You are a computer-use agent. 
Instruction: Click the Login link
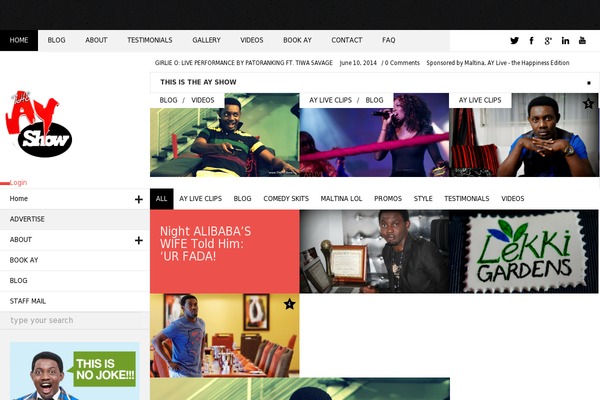tap(18, 183)
